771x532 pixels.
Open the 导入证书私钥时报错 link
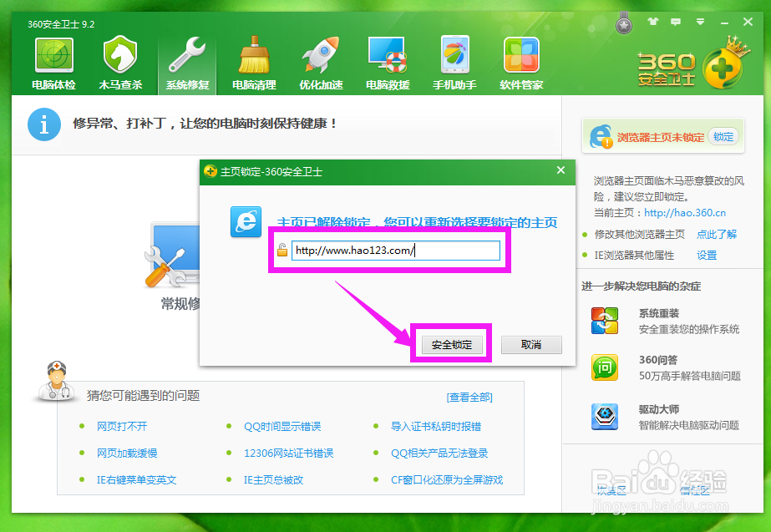[436, 426]
